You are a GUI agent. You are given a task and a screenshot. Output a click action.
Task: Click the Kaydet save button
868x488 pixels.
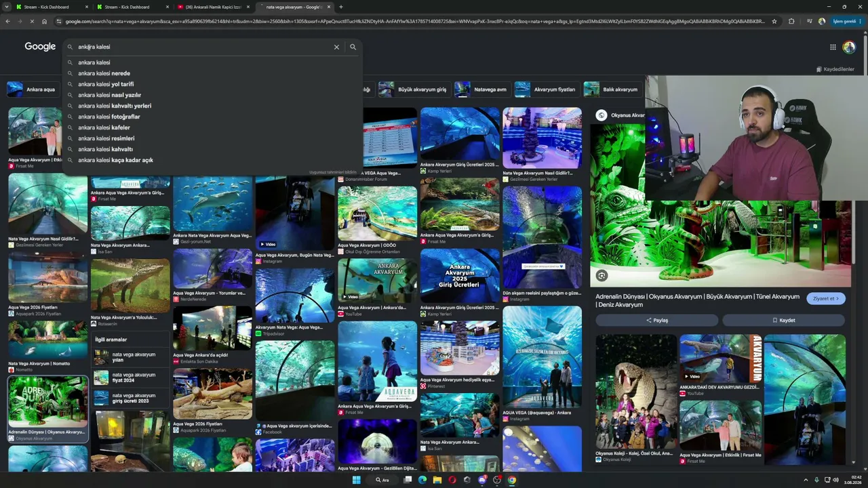point(783,320)
